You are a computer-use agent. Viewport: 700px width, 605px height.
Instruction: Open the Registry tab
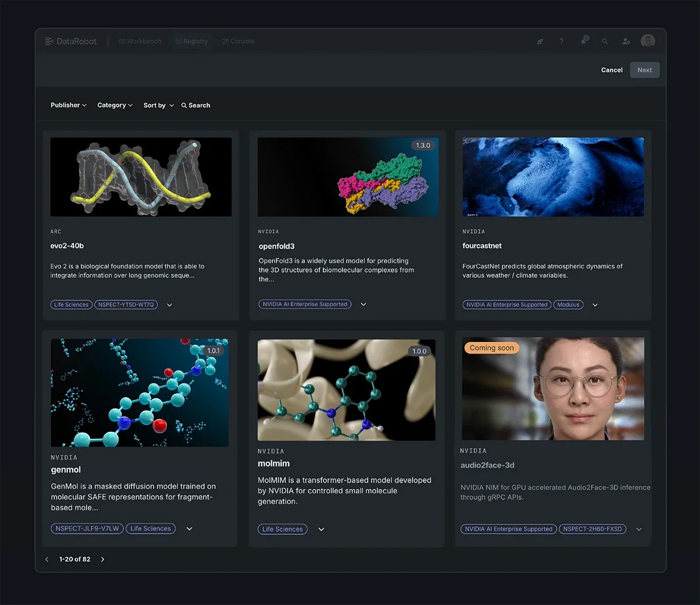coord(191,41)
